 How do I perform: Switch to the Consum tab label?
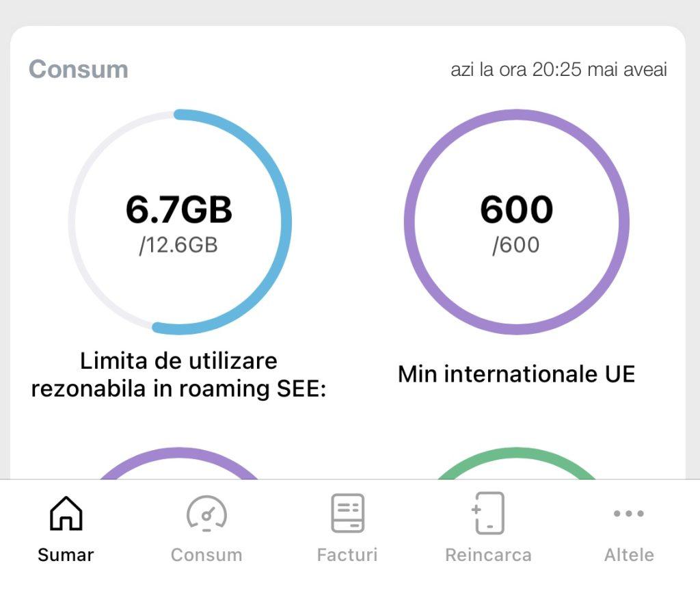(206, 555)
